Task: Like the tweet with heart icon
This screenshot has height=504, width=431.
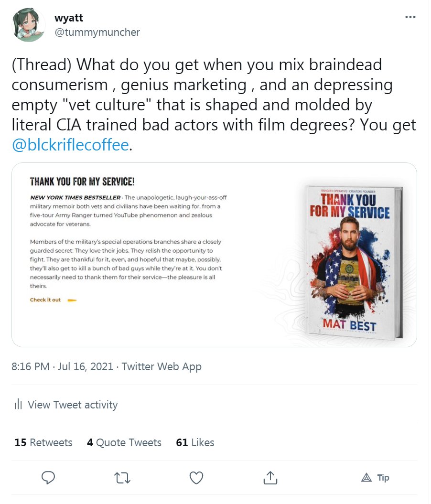Action: [196, 478]
